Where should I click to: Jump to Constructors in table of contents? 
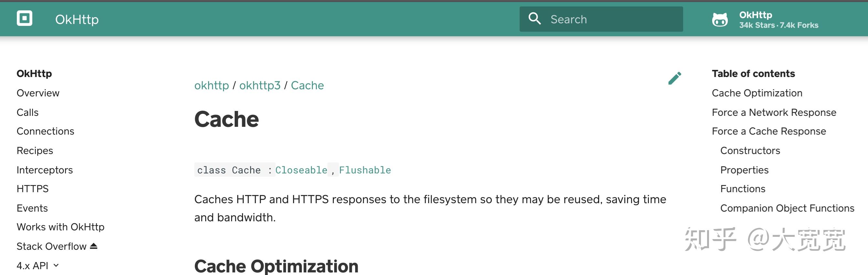[x=750, y=150]
